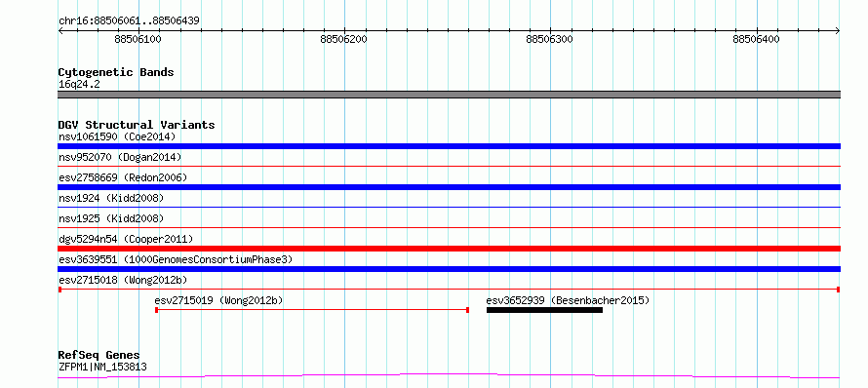868x388 pixels.
Task: Click the chr16:88506061..88506439 region label
Action: (x=129, y=21)
